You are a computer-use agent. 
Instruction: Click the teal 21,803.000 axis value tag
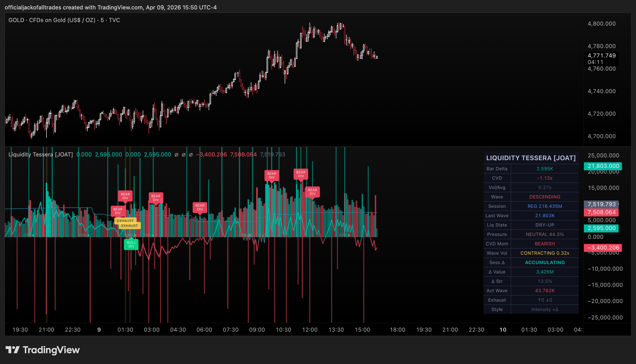(x=603, y=166)
